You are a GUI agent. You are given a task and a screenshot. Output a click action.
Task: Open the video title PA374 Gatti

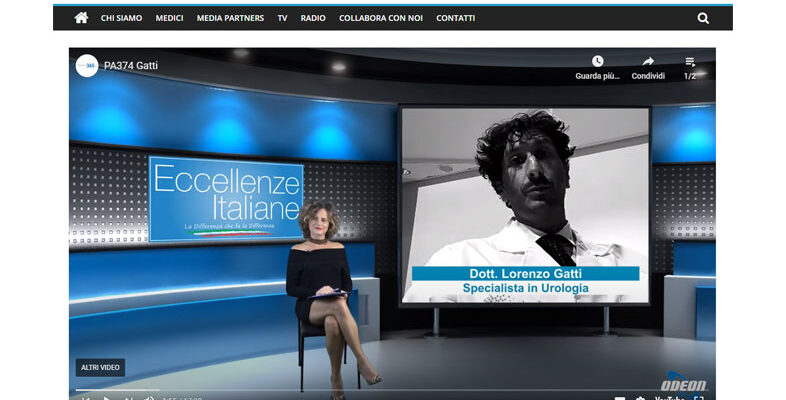131,66
